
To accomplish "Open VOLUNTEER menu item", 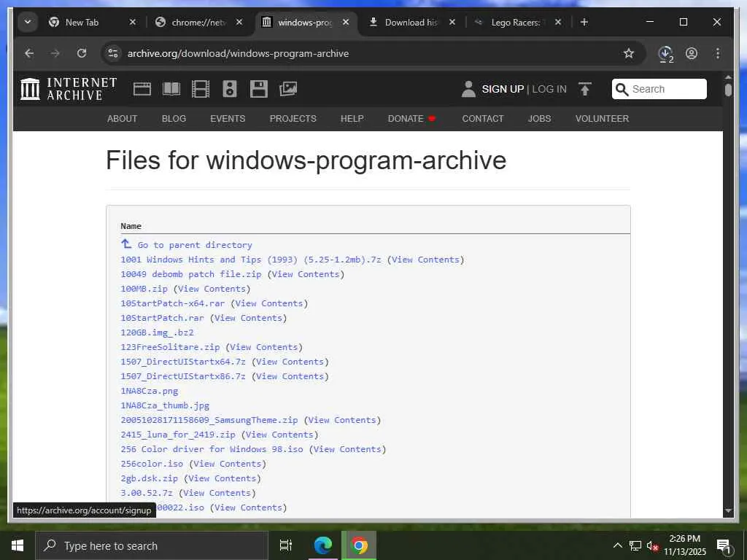I will [602, 119].
